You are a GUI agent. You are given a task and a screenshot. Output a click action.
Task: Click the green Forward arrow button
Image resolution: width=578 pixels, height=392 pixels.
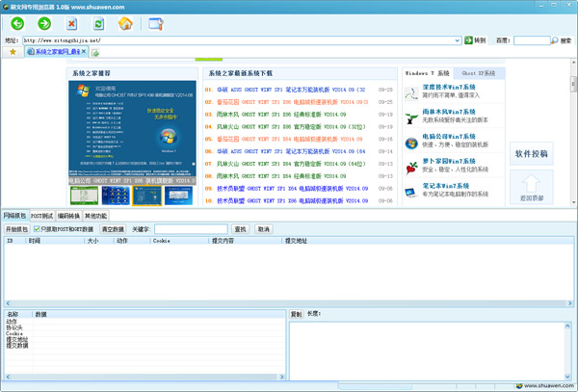[44, 22]
